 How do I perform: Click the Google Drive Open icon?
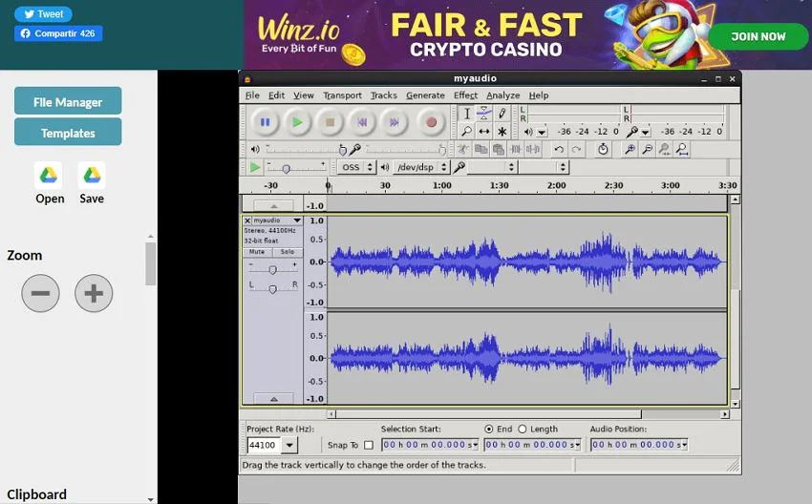(x=49, y=176)
